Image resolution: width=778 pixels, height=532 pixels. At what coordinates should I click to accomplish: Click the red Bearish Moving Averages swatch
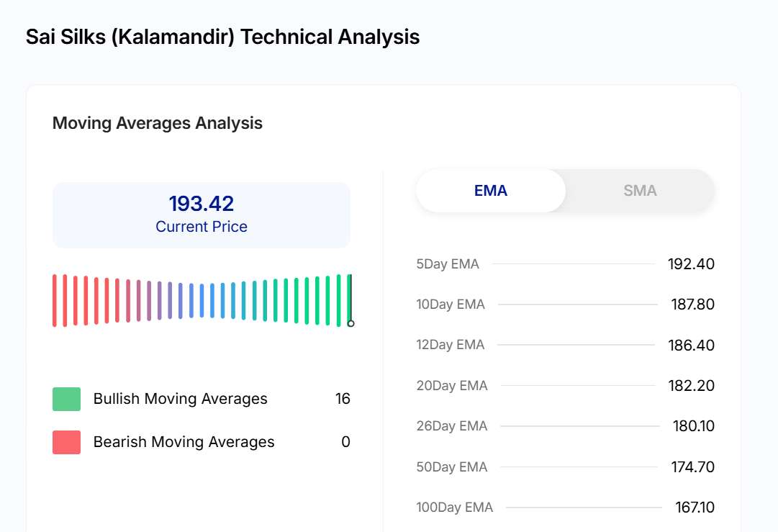66,442
